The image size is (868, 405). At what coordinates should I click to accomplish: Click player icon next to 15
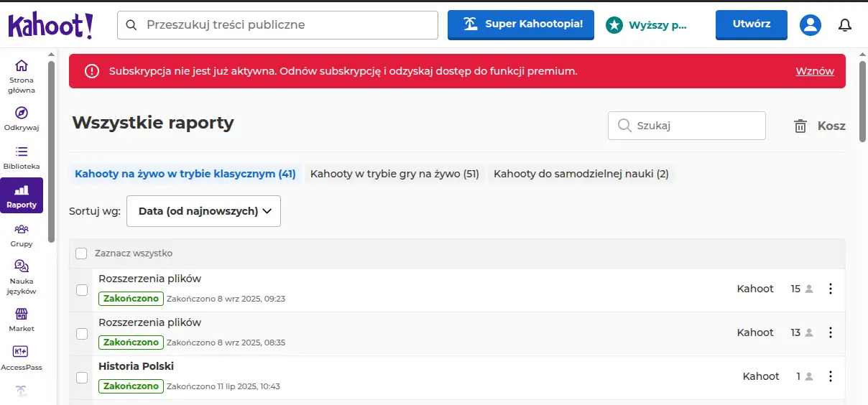809,289
